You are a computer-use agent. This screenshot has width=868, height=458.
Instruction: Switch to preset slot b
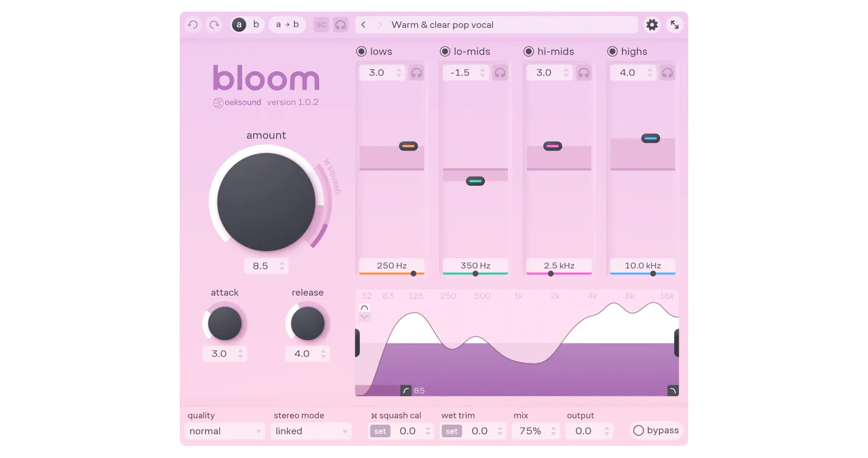tap(256, 24)
